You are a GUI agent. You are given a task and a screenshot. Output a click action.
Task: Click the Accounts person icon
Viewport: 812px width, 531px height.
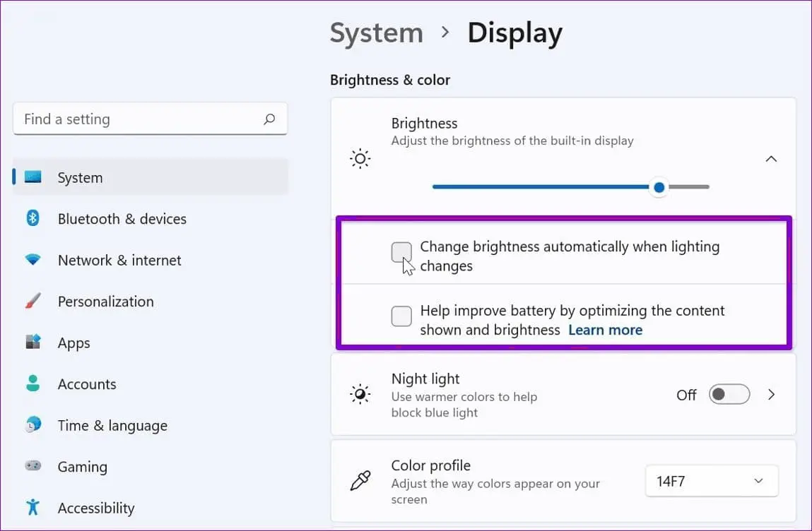[x=33, y=384]
